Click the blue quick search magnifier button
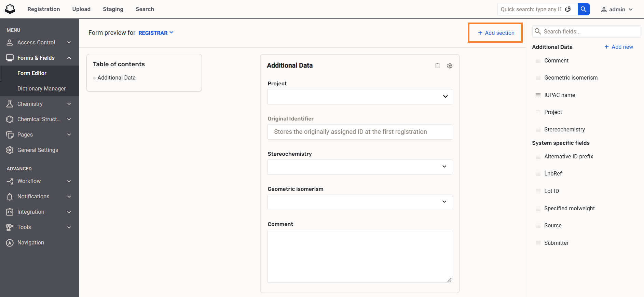This screenshot has height=297, width=644. tap(584, 9)
